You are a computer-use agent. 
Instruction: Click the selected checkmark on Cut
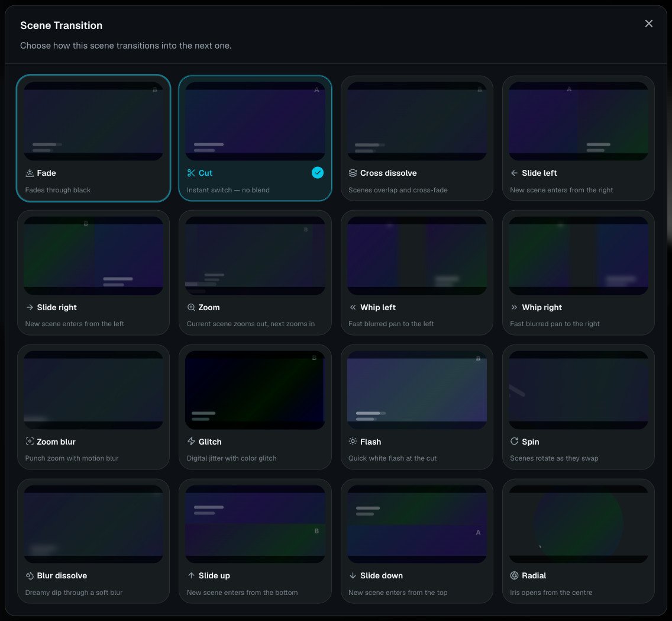tap(318, 173)
